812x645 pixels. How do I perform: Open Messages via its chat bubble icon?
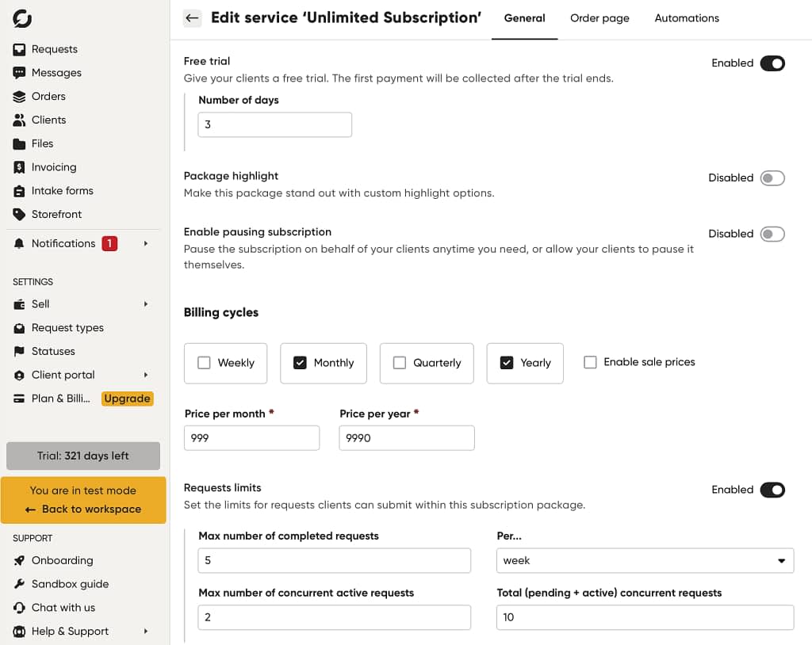19,73
